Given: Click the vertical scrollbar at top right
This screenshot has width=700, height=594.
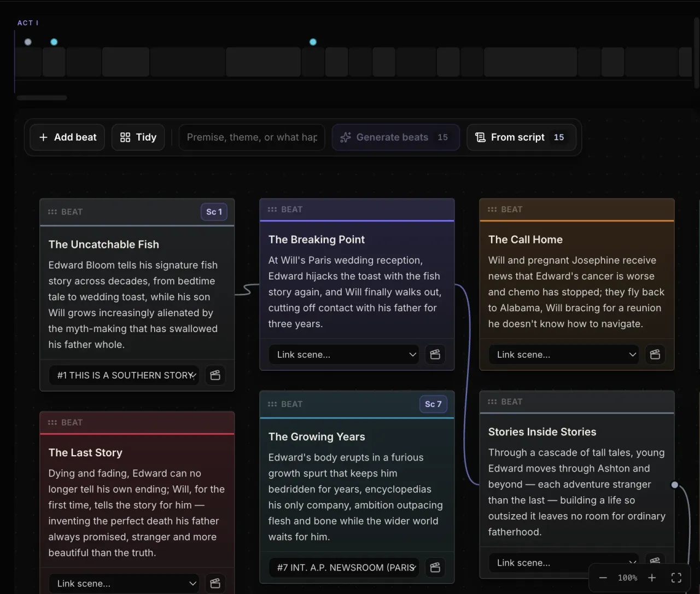Looking at the screenshot, I should [x=697, y=52].
